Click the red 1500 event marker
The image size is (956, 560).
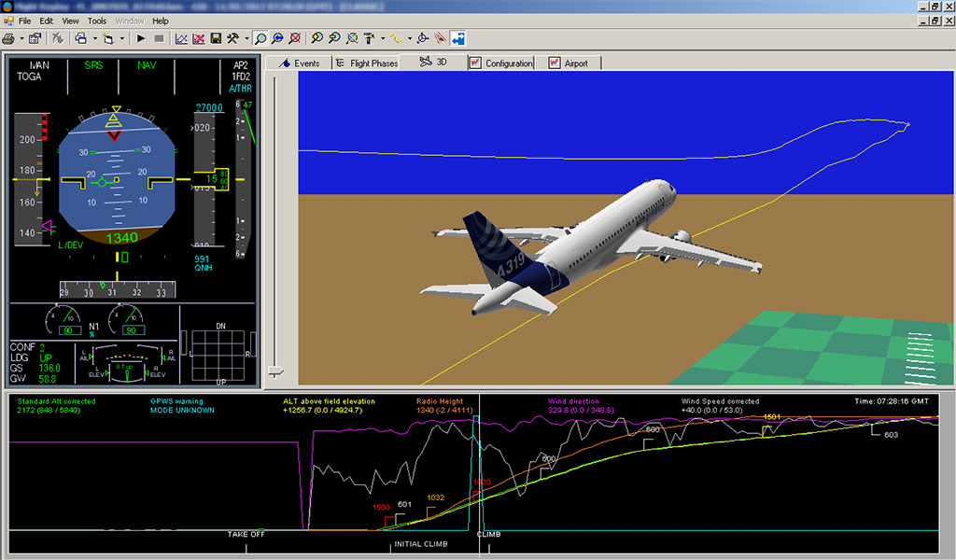coord(381,508)
